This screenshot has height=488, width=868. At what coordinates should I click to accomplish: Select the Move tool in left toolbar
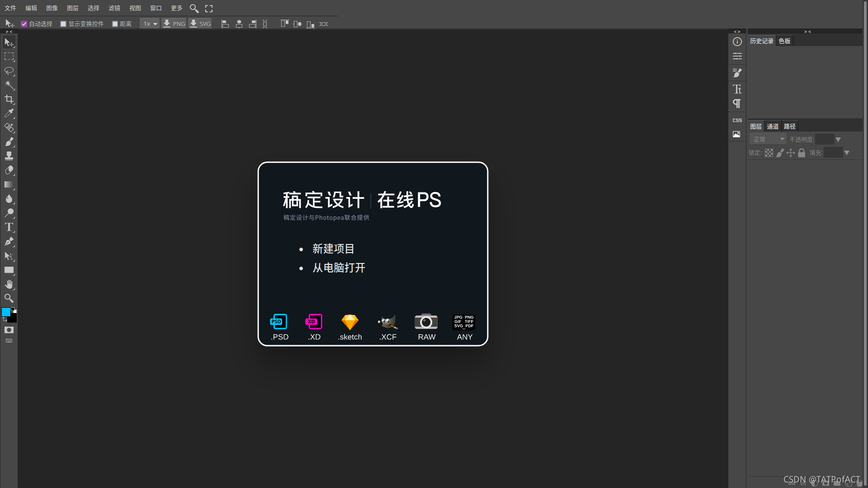pos(9,42)
